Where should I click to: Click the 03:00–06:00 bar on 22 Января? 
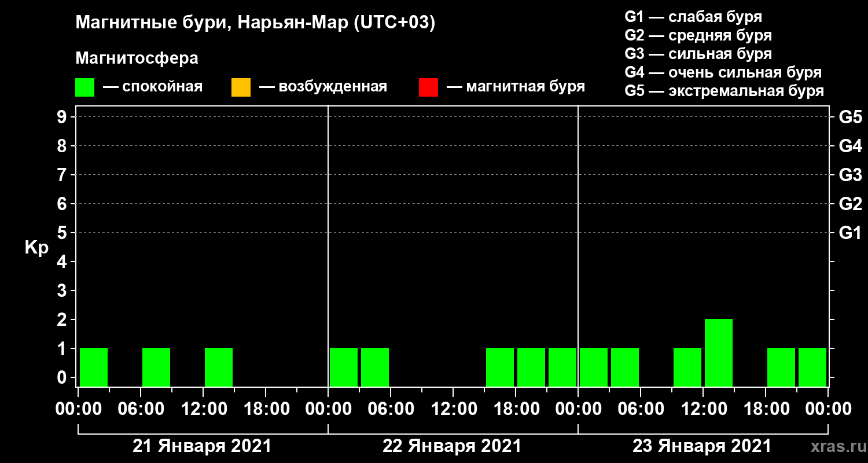tap(375, 367)
